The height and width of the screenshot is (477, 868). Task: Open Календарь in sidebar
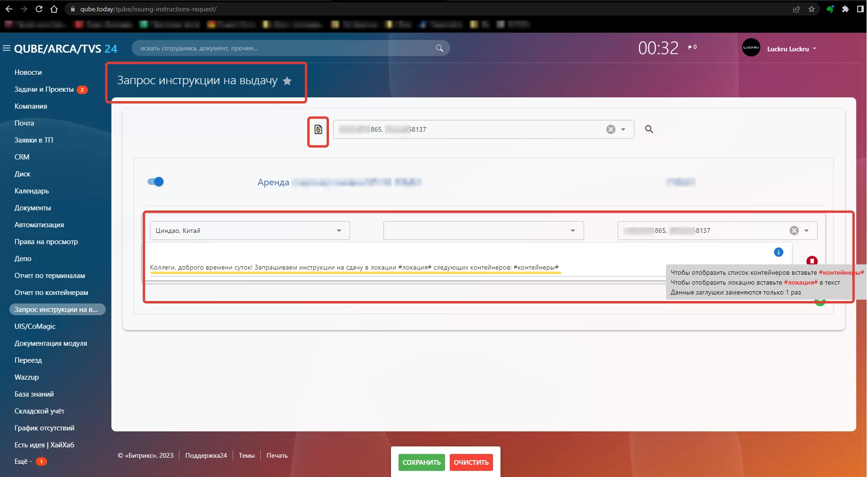[x=31, y=191]
